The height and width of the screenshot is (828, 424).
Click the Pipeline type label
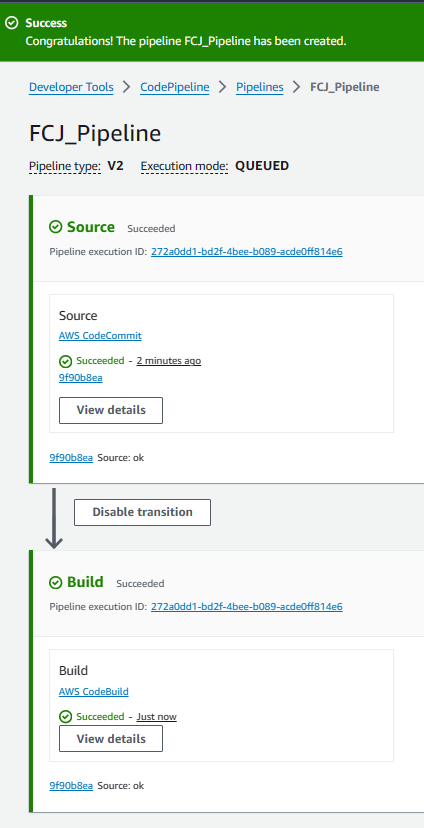coord(65,166)
